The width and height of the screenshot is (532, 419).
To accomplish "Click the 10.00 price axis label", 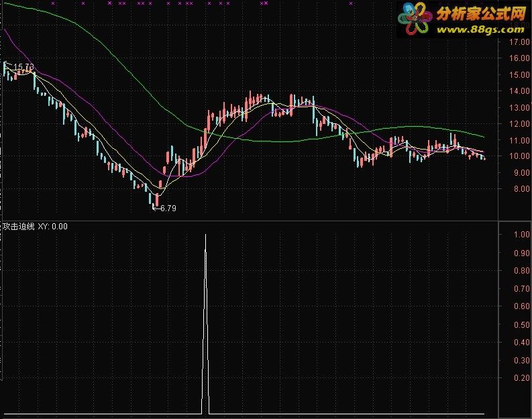I will (519, 156).
